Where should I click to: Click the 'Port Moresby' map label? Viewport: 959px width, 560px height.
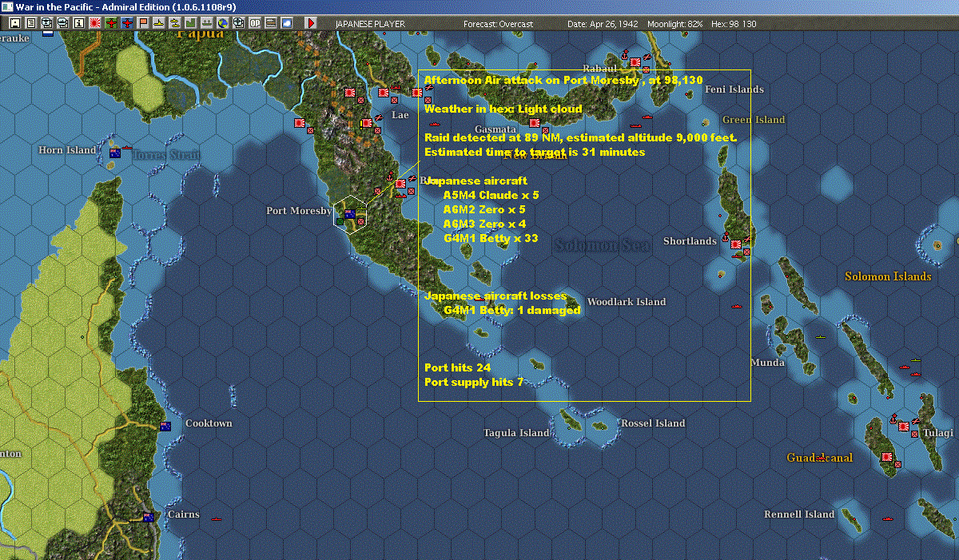click(x=299, y=211)
